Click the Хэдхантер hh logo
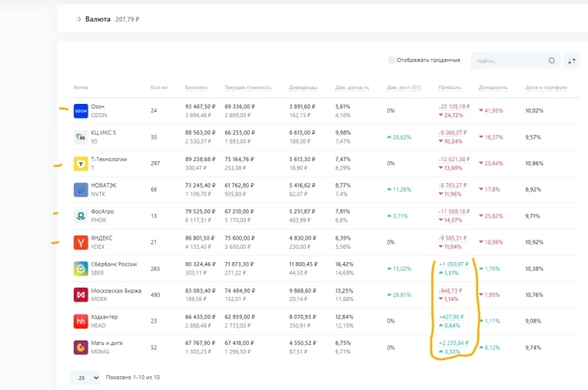The width and height of the screenshot is (588, 390). point(81,321)
